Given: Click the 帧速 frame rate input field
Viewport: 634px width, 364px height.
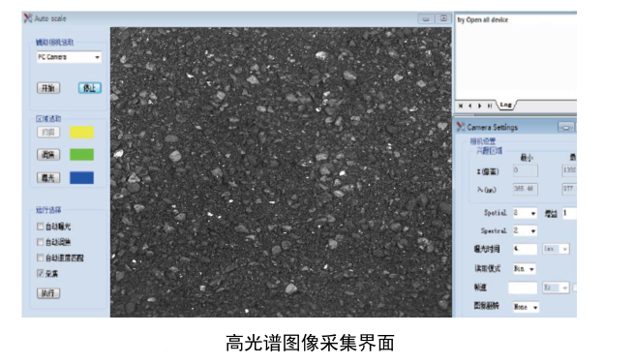Looking at the screenshot, I should click(x=523, y=288).
